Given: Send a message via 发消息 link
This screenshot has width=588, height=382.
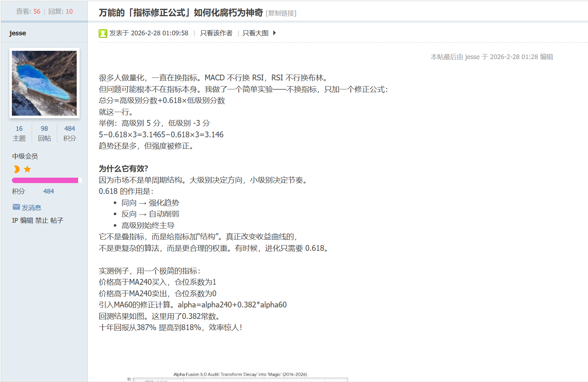Looking at the screenshot, I should pos(31,208).
